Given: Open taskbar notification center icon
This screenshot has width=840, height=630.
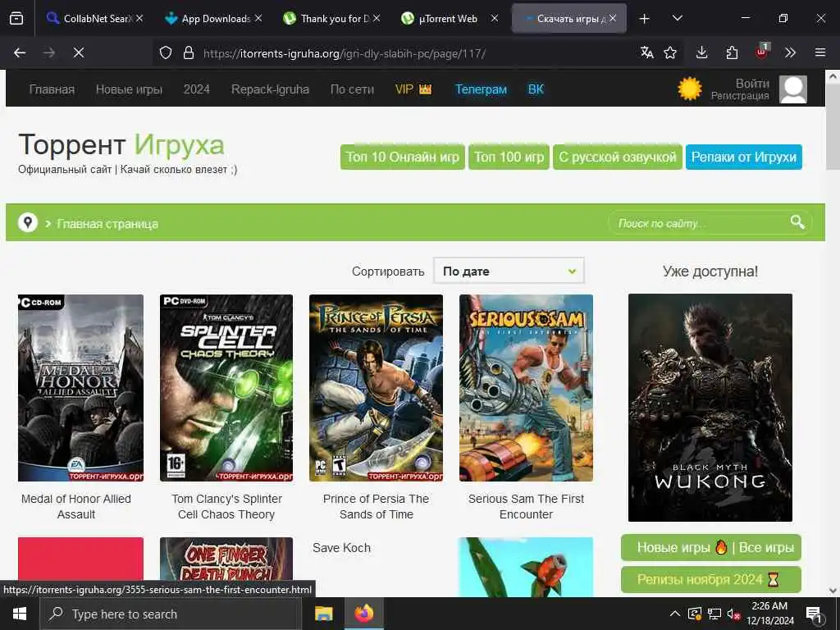Looking at the screenshot, I should 815,614.
